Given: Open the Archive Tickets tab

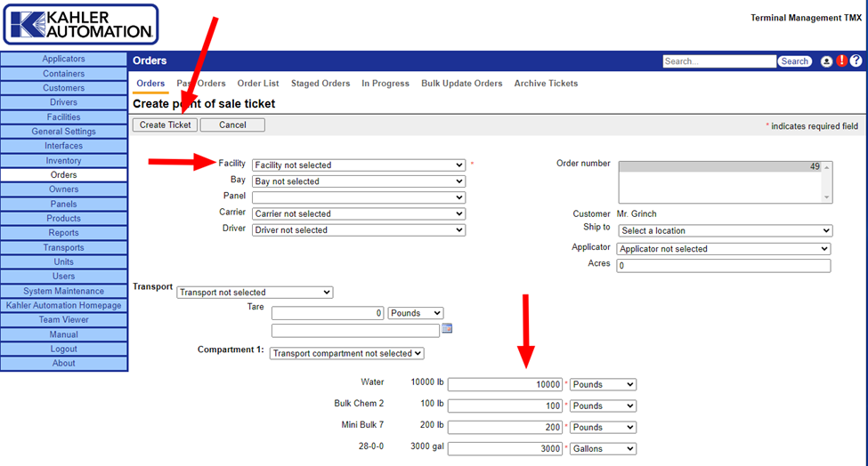Looking at the screenshot, I should point(546,84).
